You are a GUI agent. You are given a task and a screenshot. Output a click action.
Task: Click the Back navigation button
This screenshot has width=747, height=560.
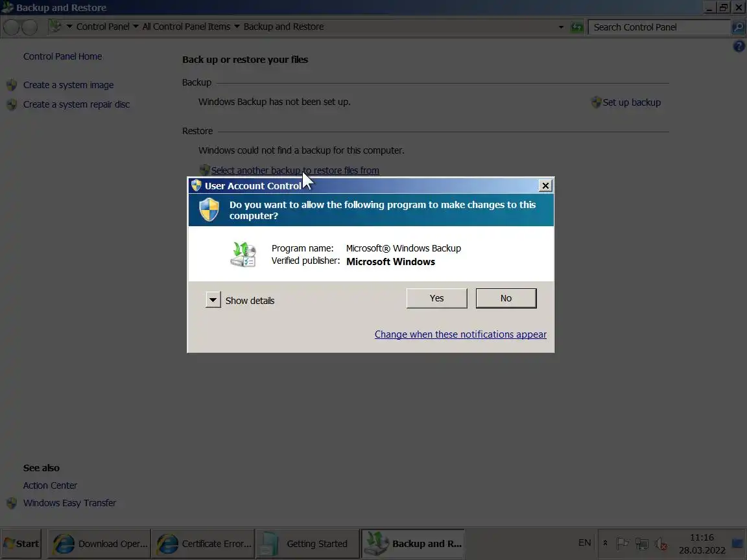11,27
